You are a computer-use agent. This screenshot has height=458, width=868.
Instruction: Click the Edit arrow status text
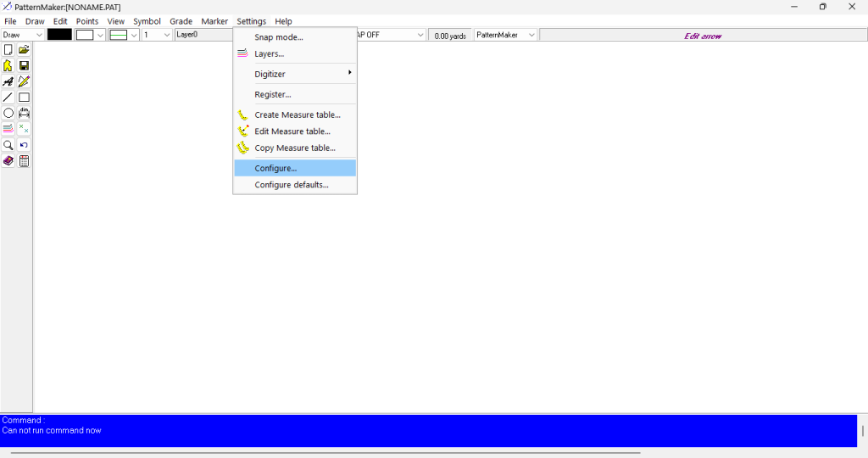pos(703,36)
